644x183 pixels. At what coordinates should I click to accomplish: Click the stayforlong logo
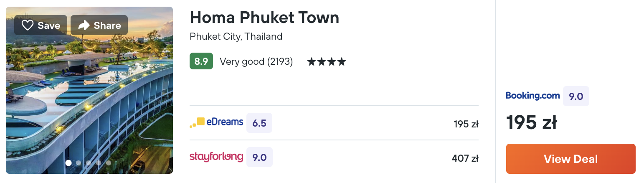pyautogui.click(x=216, y=157)
